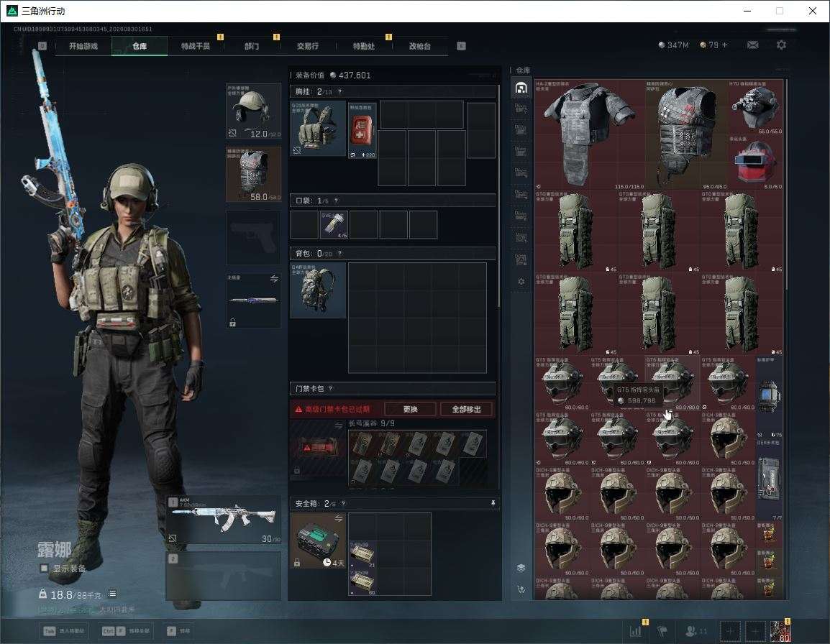The width and height of the screenshot is (830, 644).
Task: Open the 特勤处 tab
Action: (364, 46)
